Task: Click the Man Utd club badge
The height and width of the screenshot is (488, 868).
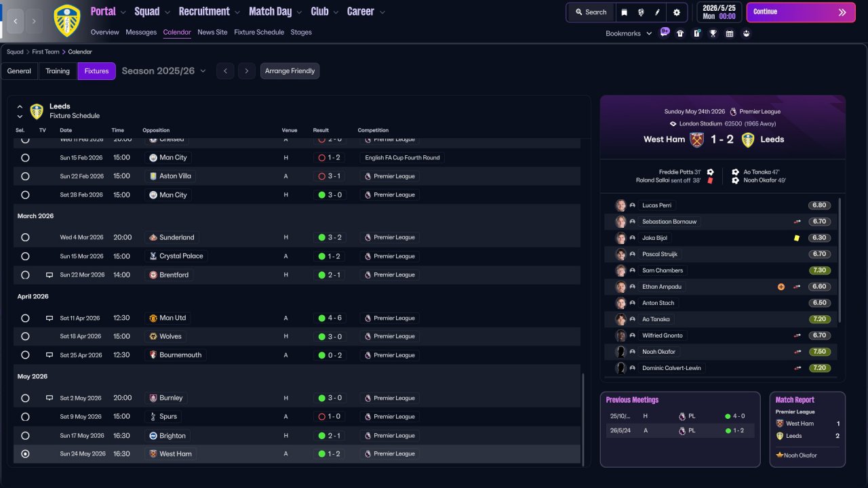Action: [153, 318]
